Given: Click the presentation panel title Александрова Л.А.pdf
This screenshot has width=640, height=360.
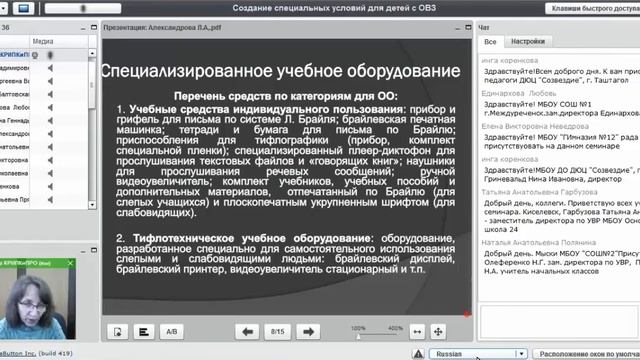Looking at the screenshot, I should pos(162,28).
